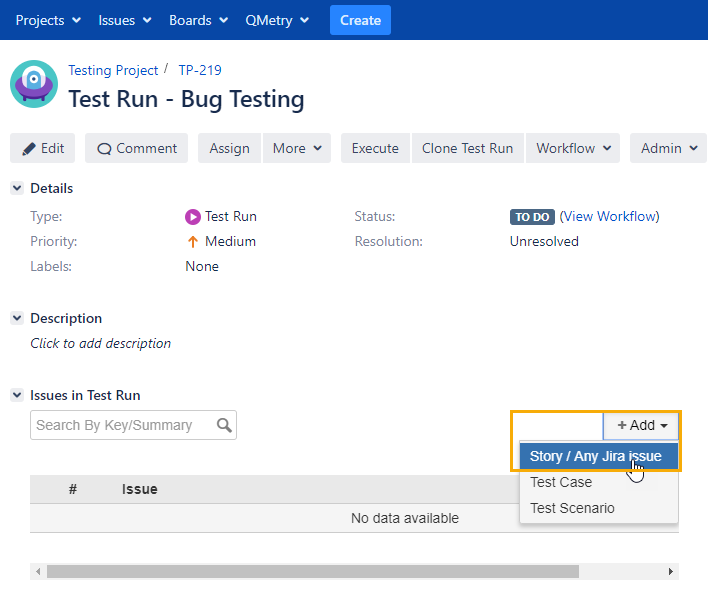Select Test Scenario from Add menu

click(x=599, y=508)
